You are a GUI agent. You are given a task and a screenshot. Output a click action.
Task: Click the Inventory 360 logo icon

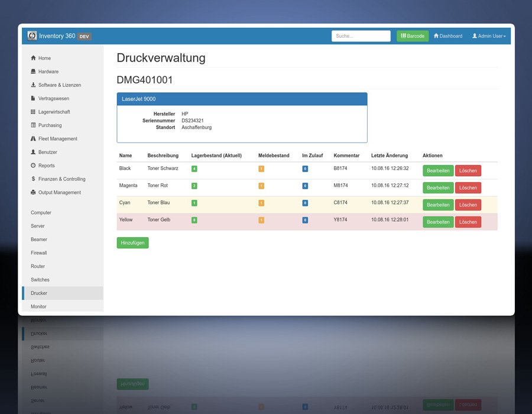click(x=33, y=35)
